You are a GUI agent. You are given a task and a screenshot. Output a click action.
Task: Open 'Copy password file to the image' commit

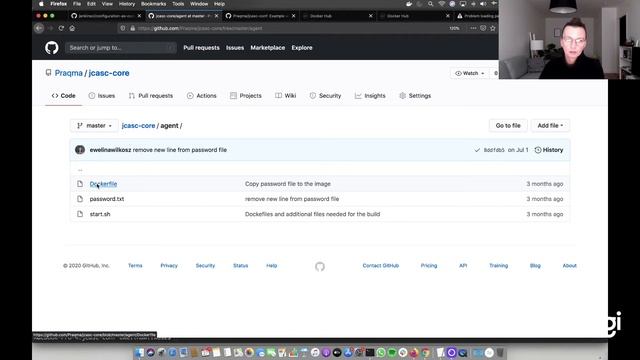(288, 184)
